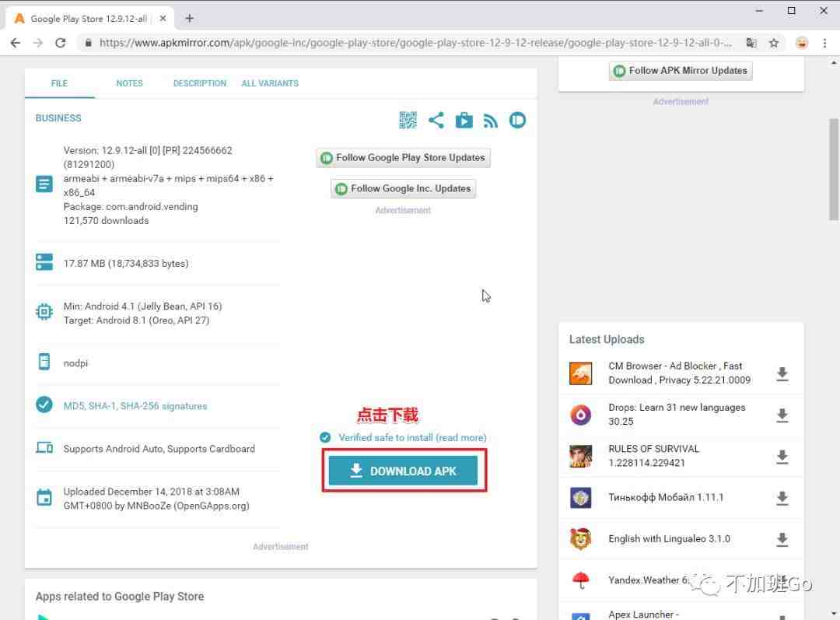Click the 'nodpi' text
The height and width of the screenshot is (620, 840).
(x=75, y=363)
